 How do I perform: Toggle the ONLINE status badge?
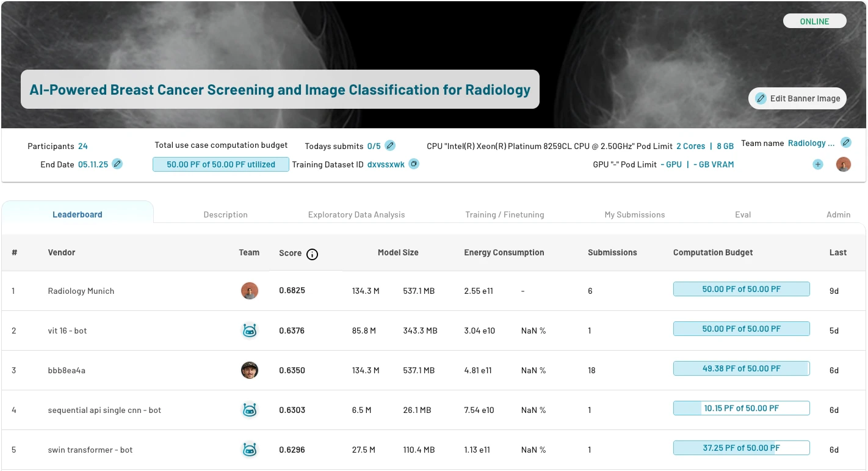pos(814,21)
